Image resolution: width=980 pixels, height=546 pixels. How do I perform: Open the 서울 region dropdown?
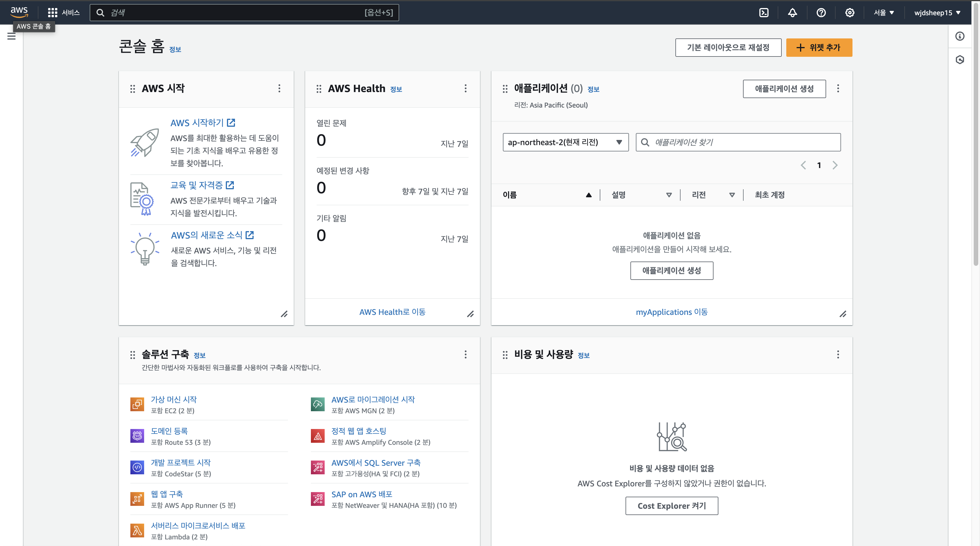[x=883, y=13]
